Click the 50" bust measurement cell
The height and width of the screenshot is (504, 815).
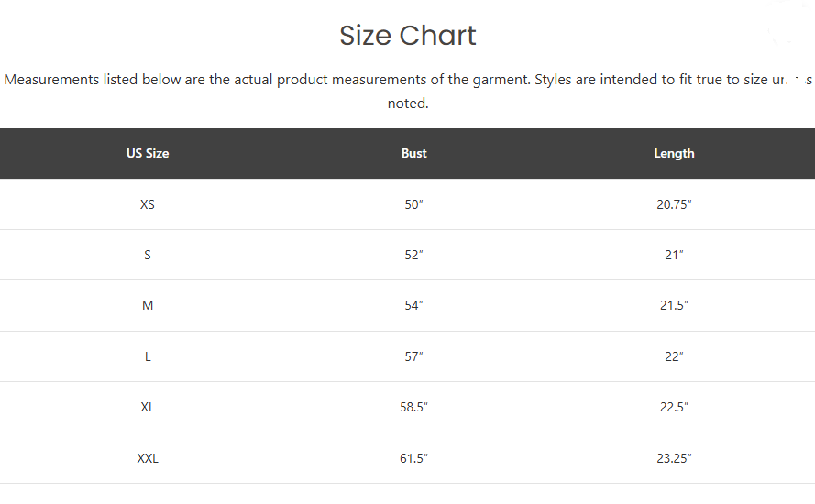click(413, 204)
